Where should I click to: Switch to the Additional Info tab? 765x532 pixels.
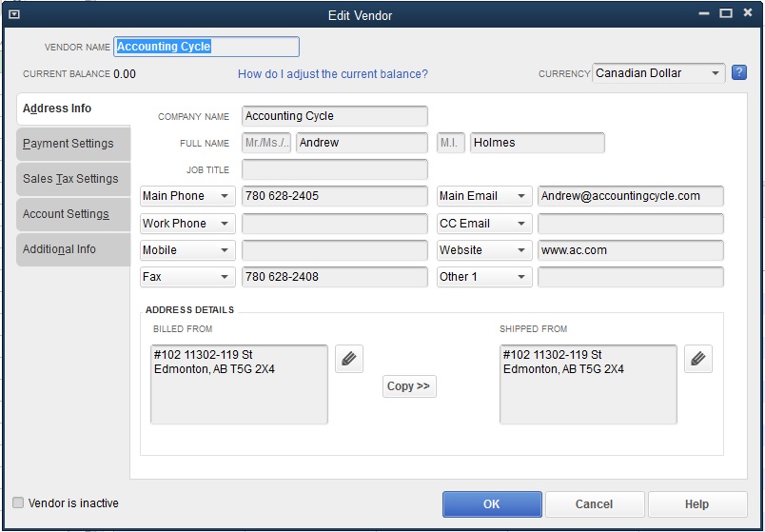[73, 249]
